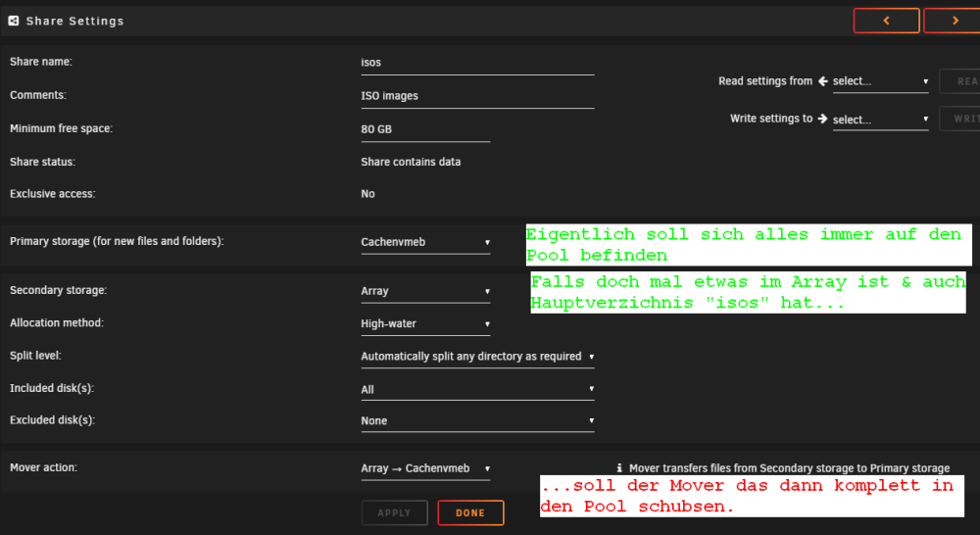Open Excluded disk(s) dropdown None
The width and height of the screenshot is (980, 535).
point(477,420)
